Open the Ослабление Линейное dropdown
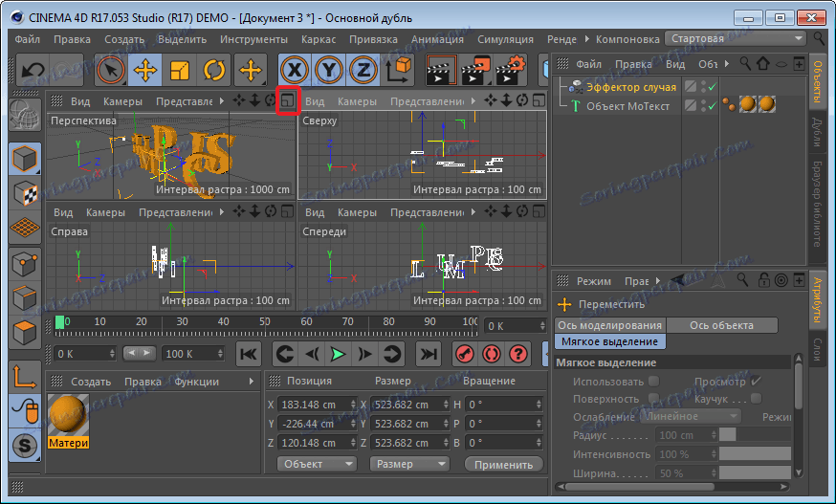This screenshot has height=504, width=836. click(690, 416)
